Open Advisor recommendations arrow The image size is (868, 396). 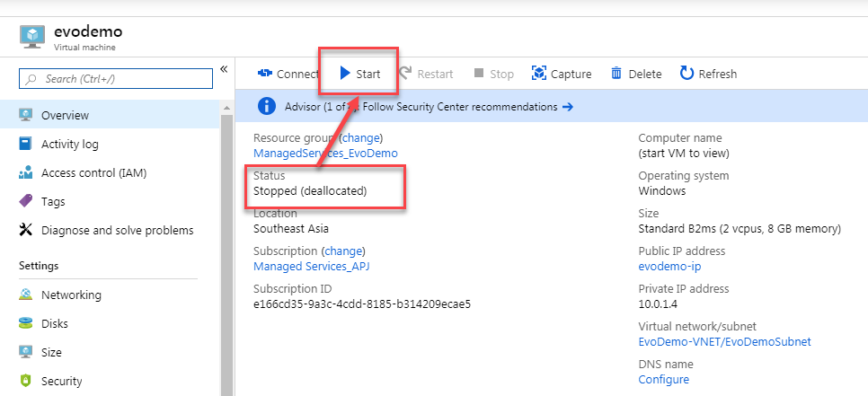(x=567, y=107)
